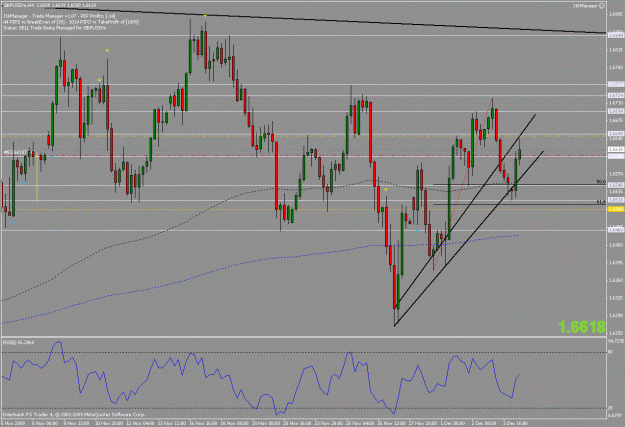Click the 50.0 Fibonacci level label
Screen dimensions: 625x427
(x=601, y=182)
